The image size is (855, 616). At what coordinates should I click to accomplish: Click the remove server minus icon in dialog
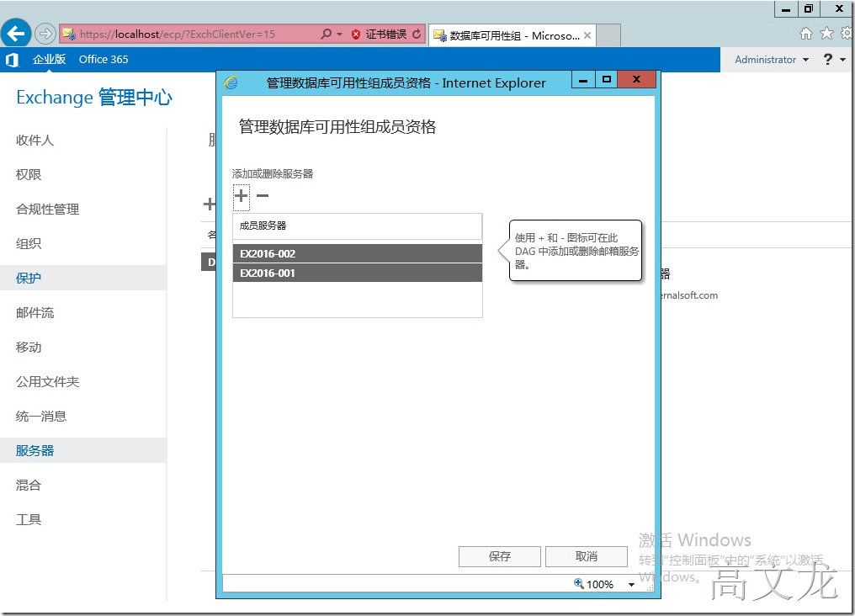[x=263, y=196]
